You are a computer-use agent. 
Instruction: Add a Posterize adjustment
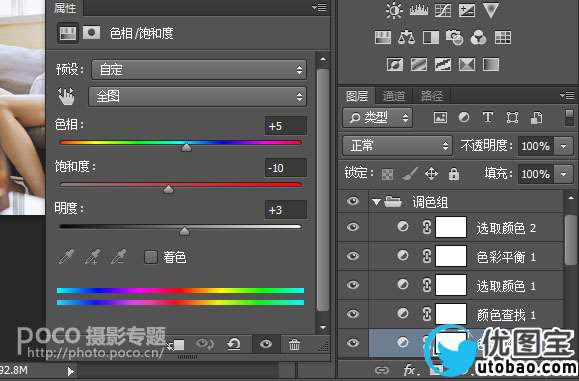[419, 65]
